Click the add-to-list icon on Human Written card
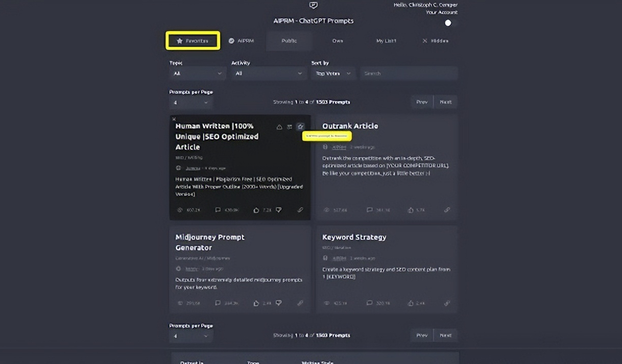The image size is (622, 364). [290, 127]
